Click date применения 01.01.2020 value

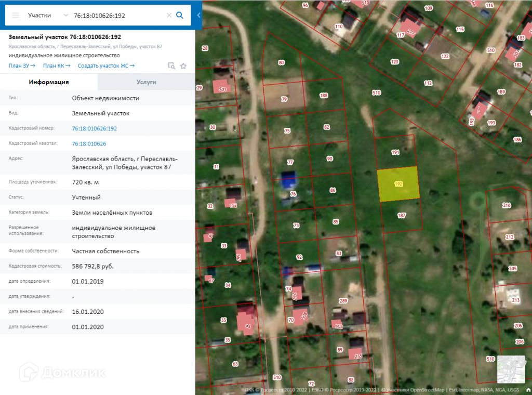coord(88,327)
